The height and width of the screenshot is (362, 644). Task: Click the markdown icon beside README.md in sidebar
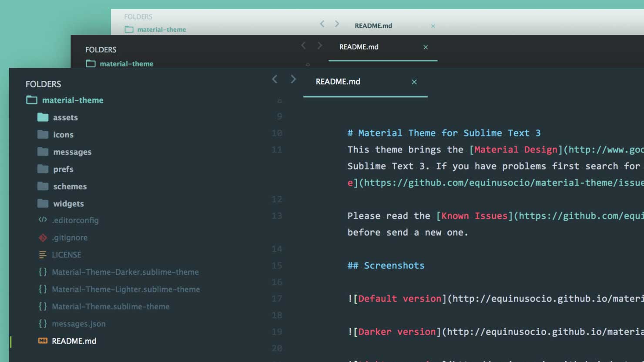click(x=43, y=341)
